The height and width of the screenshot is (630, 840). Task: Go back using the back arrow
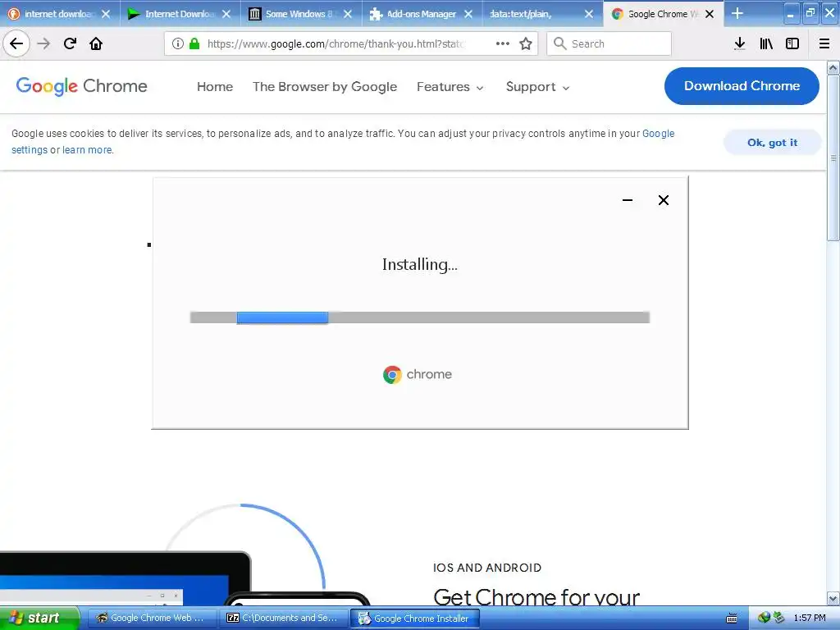tap(16, 43)
